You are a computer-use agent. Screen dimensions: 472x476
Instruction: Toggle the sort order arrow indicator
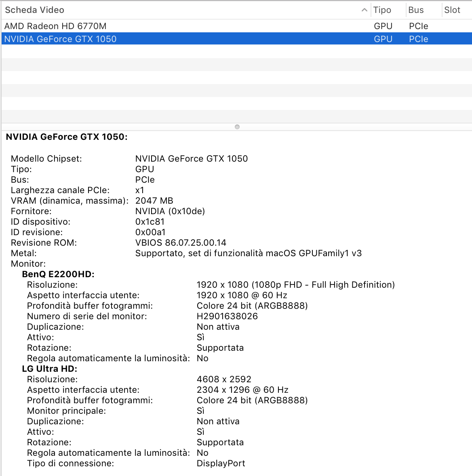364,10
